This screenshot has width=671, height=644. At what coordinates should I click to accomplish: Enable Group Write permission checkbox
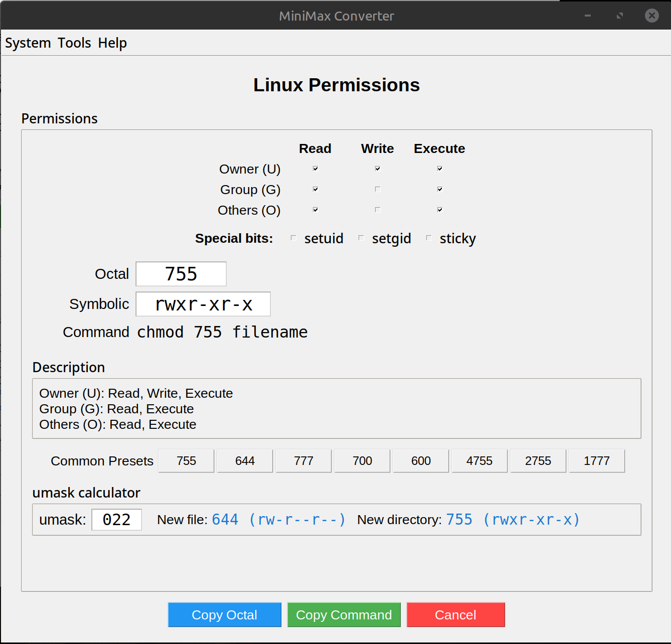(x=378, y=189)
